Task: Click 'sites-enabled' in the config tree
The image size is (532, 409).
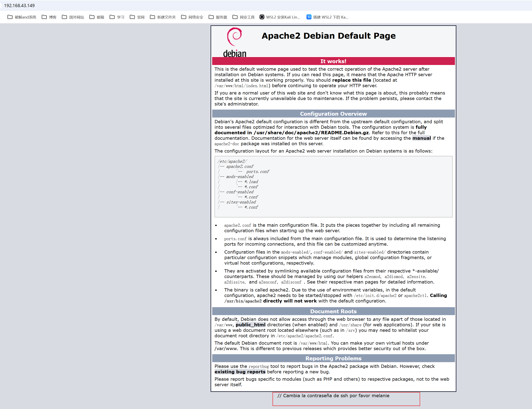Action: (x=241, y=202)
